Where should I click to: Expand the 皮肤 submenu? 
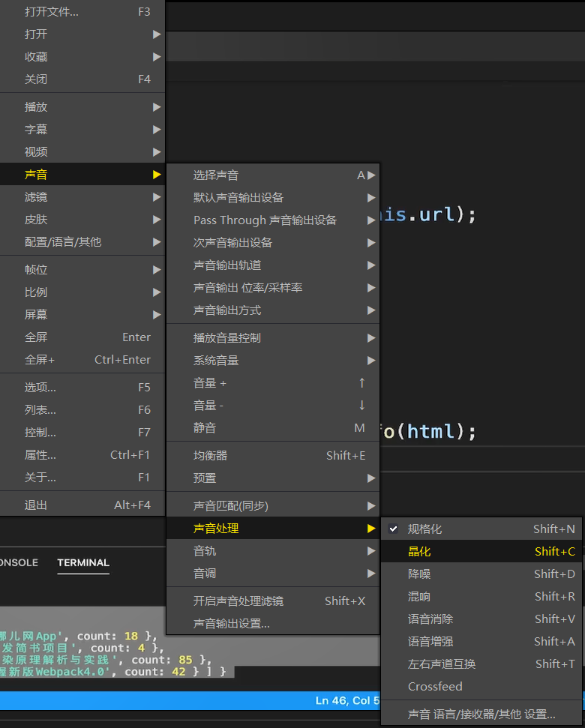[82, 219]
